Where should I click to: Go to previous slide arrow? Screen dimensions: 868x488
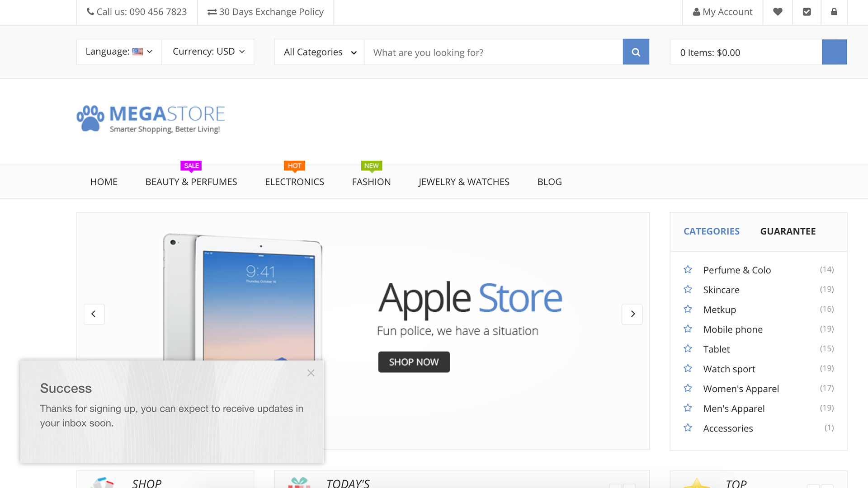(x=94, y=314)
